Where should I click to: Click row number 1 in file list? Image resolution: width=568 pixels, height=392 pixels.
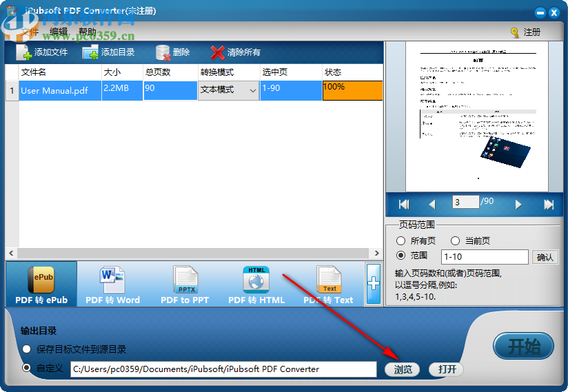(12, 90)
